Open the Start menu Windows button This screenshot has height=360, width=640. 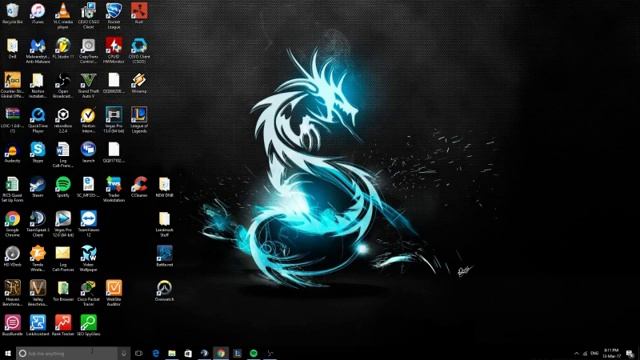[x=7, y=353]
